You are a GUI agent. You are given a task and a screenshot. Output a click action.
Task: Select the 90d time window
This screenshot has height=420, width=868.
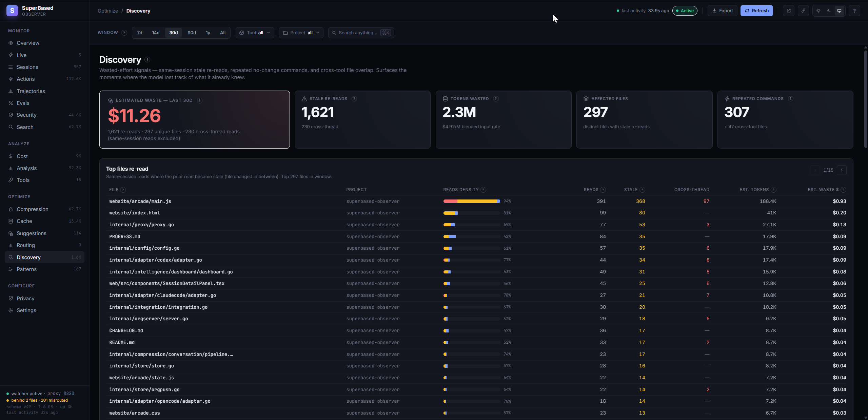tap(192, 33)
